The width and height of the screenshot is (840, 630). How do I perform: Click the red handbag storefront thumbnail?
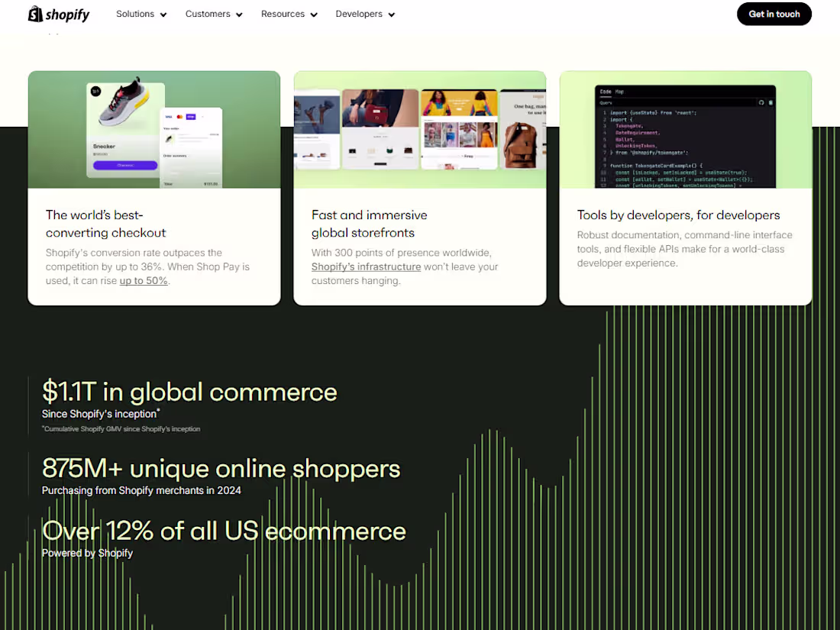(380, 129)
